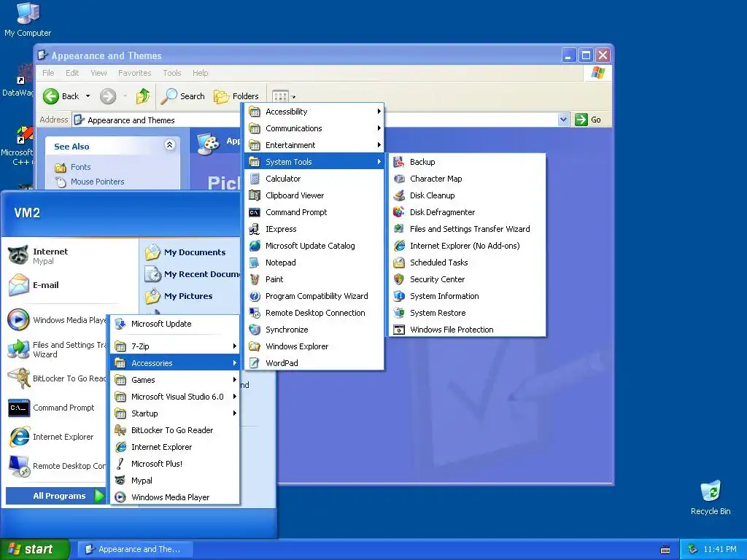Open the View menu
The width and height of the screenshot is (747, 560).
(x=98, y=73)
